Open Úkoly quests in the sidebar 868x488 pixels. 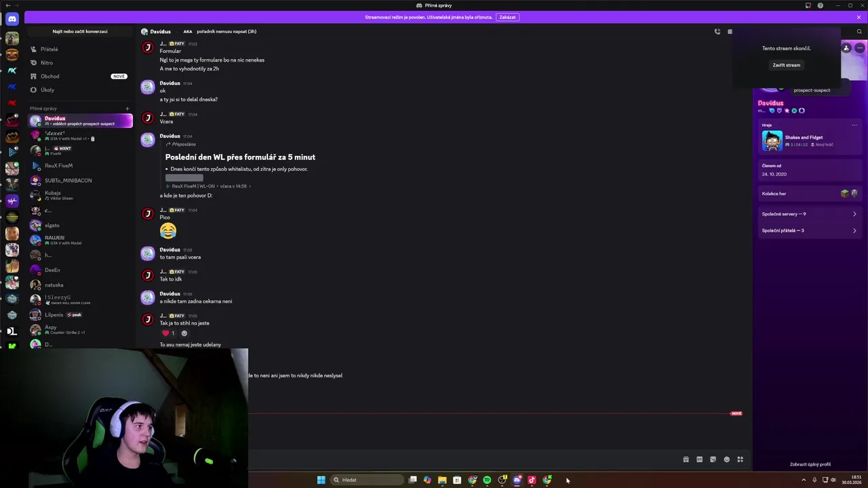80,90
